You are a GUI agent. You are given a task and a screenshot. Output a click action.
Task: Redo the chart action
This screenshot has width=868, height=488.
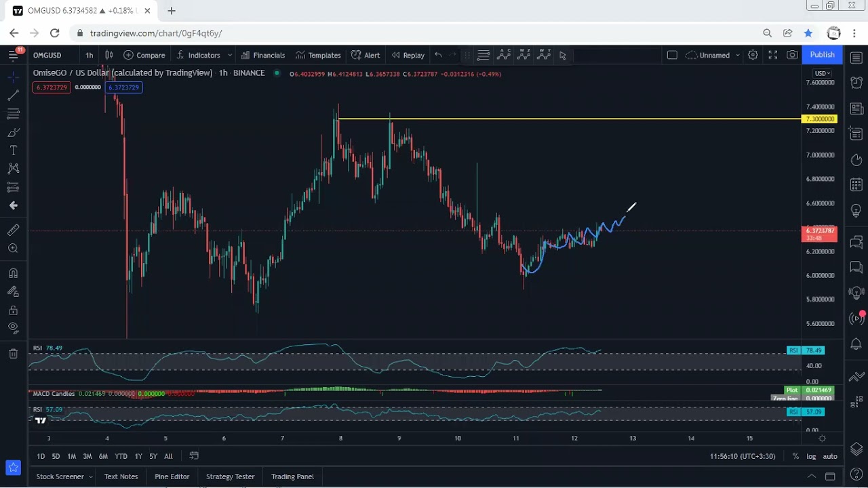pyautogui.click(x=453, y=55)
